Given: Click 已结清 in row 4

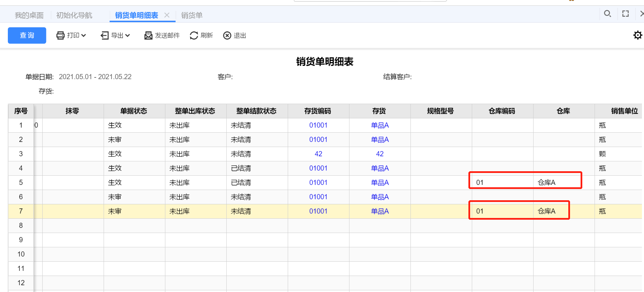Looking at the screenshot, I should pyautogui.click(x=241, y=168).
